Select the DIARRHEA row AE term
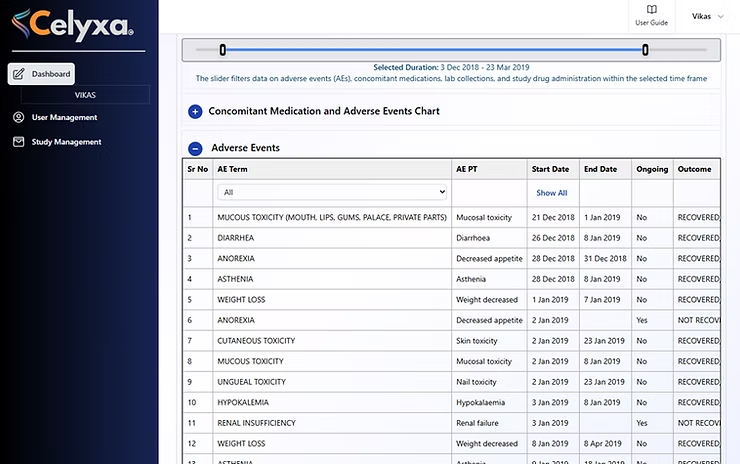Image resolution: width=740 pixels, height=464 pixels. (235, 238)
